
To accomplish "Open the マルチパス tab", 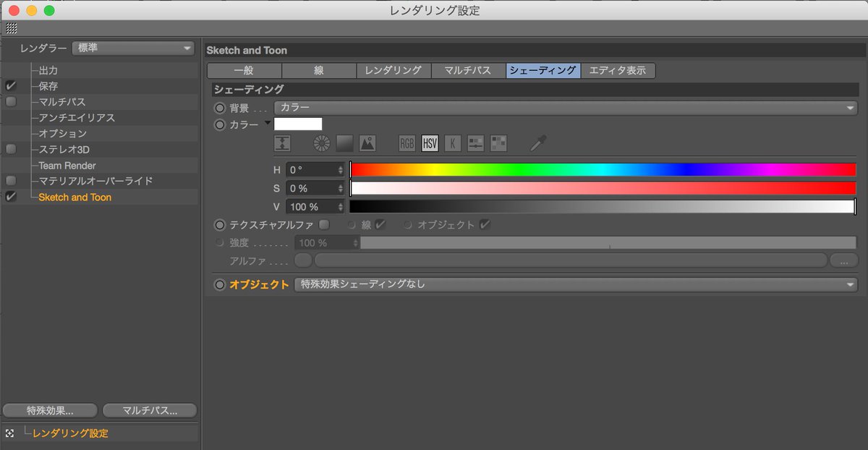I will [x=468, y=71].
